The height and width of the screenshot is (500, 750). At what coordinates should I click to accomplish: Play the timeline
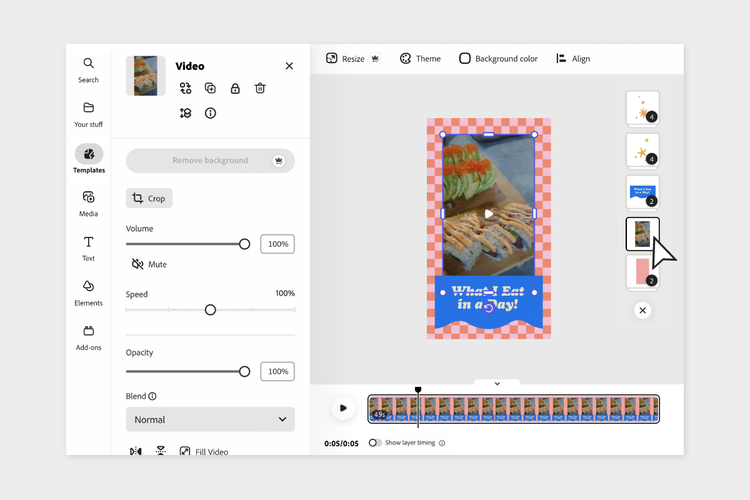[343, 408]
